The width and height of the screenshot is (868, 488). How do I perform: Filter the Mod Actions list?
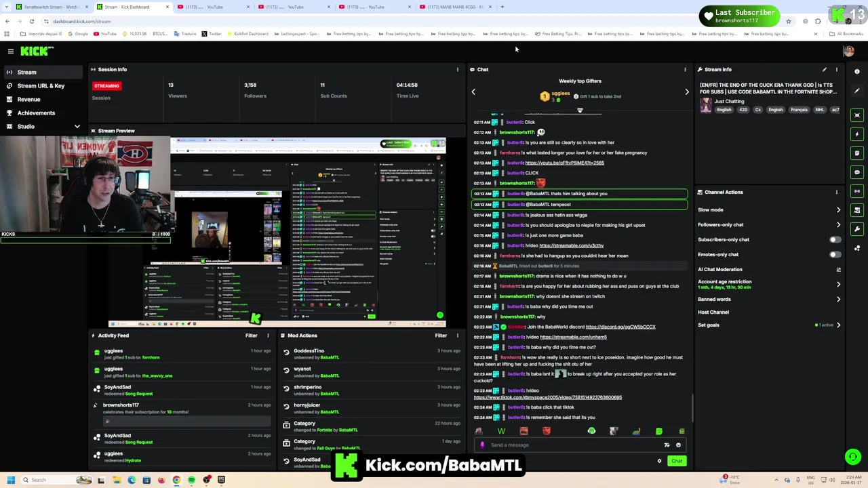[441, 335]
